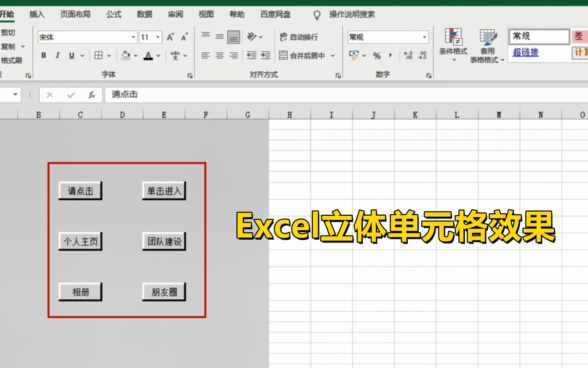The width and height of the screenshot is (588, 368).
Task: Click the 请点击 button on the worksheet
Action: pyautogui.click(x=80, y=191)
